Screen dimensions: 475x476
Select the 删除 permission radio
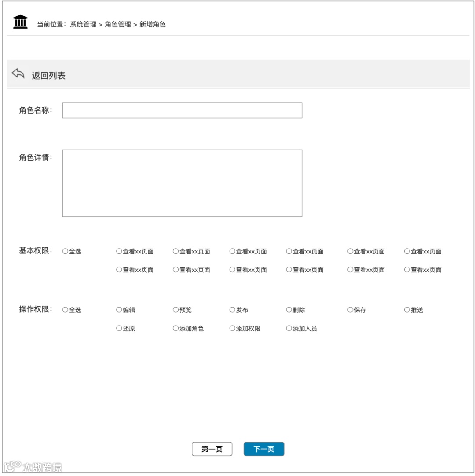click(289, 310)
